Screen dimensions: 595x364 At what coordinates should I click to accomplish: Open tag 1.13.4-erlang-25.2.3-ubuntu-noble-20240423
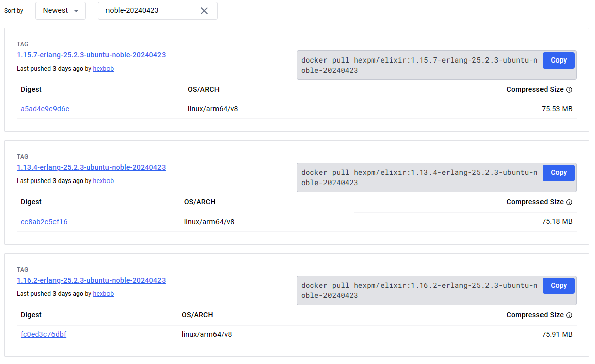coord(91,167)
